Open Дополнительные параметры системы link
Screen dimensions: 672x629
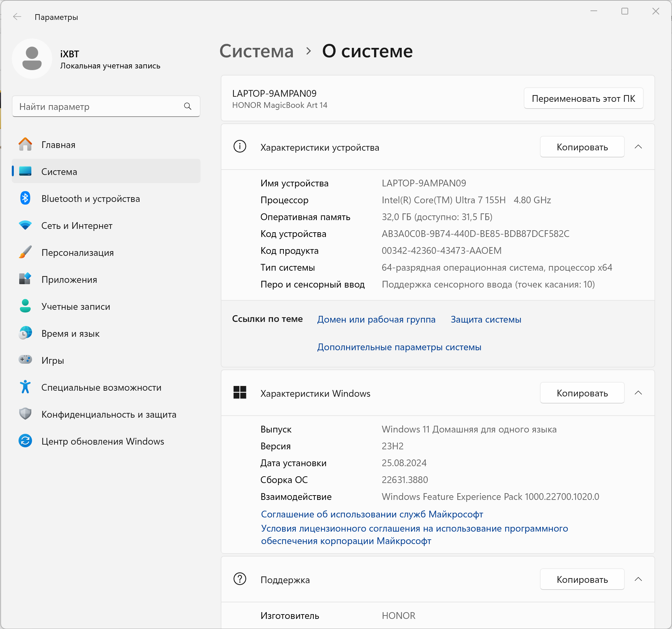(399, 347)
